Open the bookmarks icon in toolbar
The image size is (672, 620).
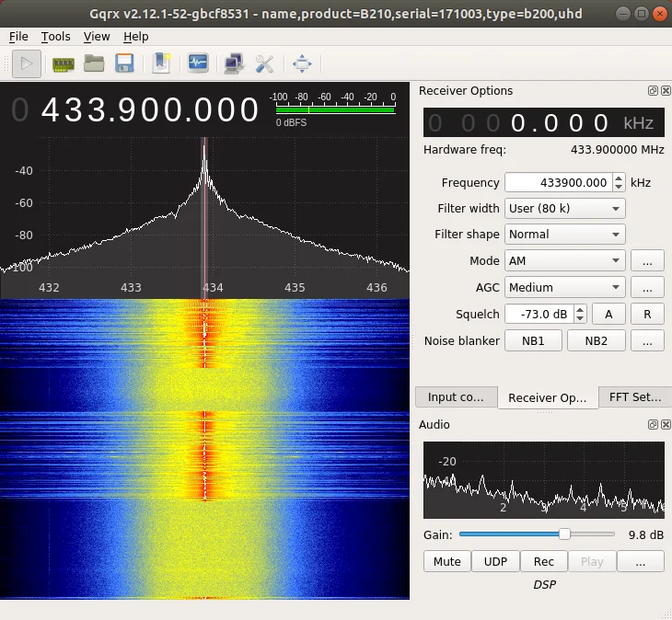tap(162, 63)
